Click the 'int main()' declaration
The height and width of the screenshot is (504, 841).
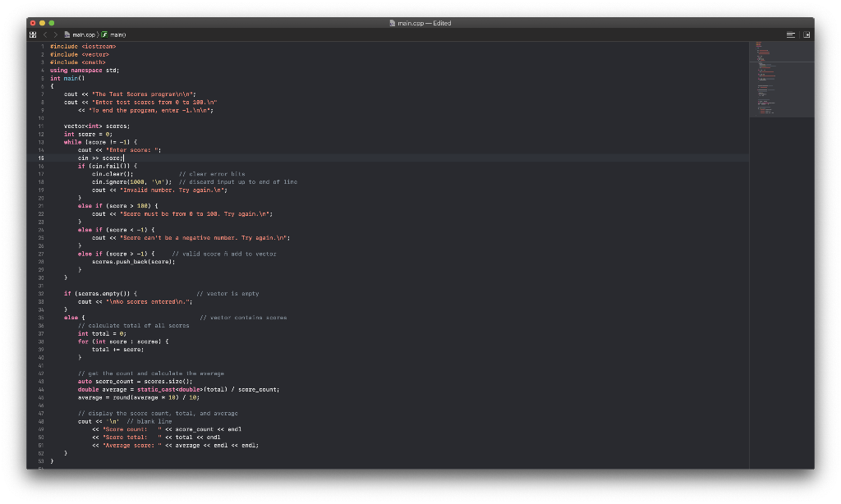tap(67, 78)
